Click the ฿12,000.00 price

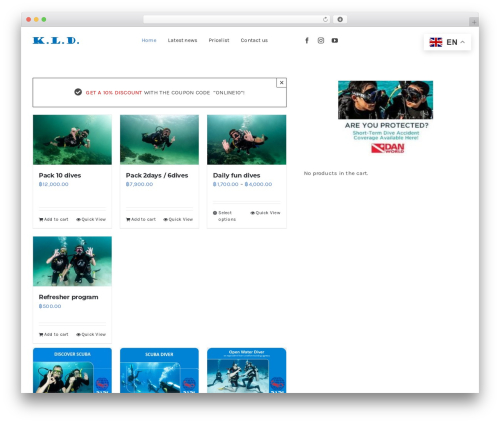point(53,184)
